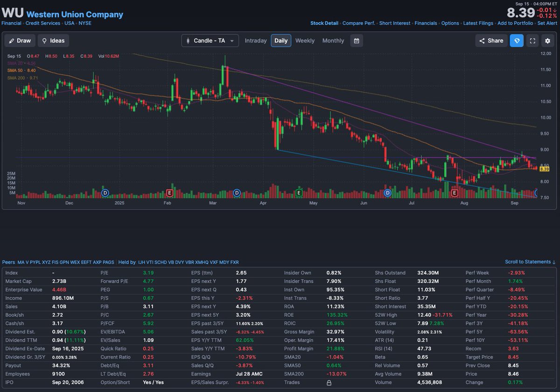Click the Short Float value 11.03%
This screenshot has height=392, width=560.
point(426,290)
